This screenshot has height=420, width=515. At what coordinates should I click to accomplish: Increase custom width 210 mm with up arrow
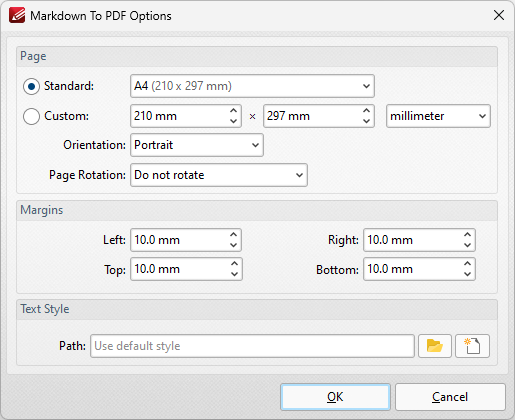click(x=234, y=111)
